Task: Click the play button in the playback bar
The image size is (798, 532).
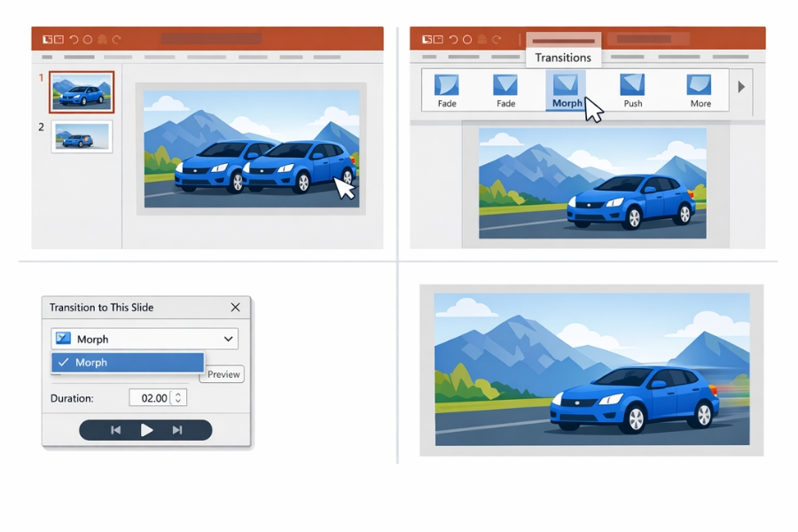Action: click(x=147, y=430)
